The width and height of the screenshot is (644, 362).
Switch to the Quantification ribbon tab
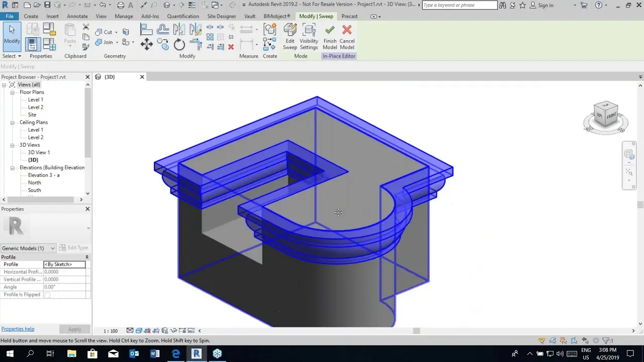point(183,16)
